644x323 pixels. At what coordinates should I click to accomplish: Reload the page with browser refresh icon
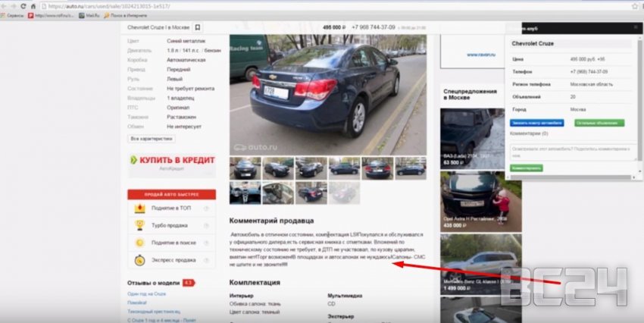point(23,5)
